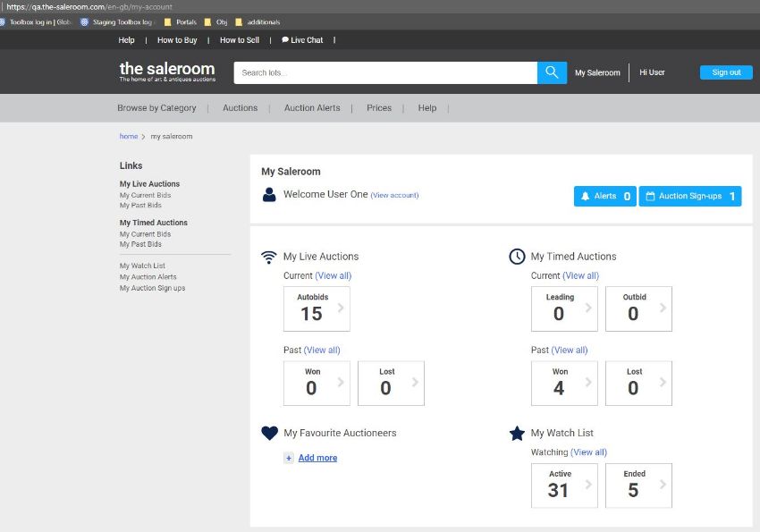
Task: Open the Auction Alerts navigation item
Action: pyautogui.click(x=312, y=108)
